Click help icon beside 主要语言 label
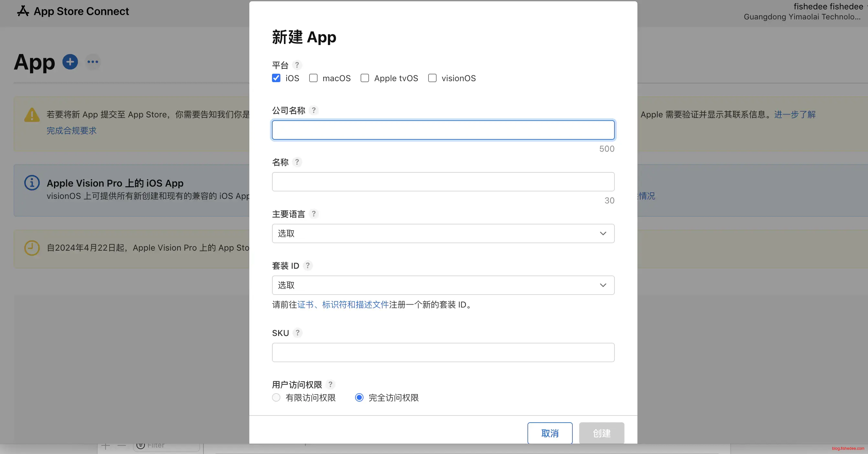This screenshot has height=454, width=868. coord(314,213)
